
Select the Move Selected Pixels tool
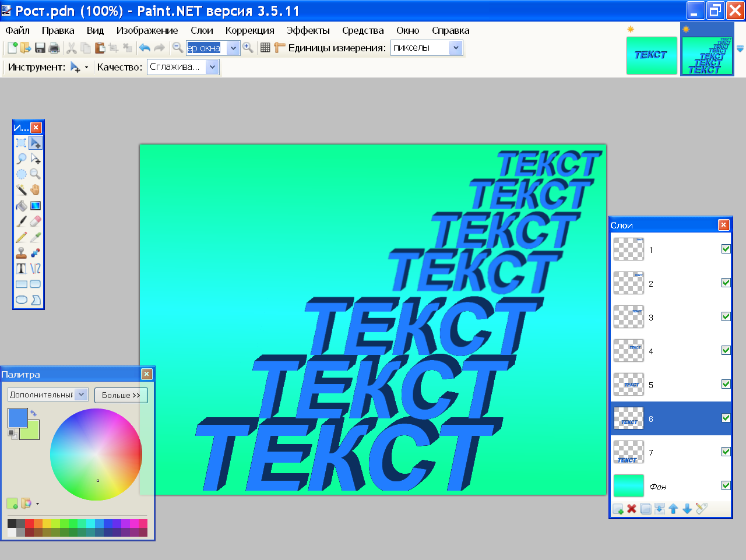[x=36, y=143]
